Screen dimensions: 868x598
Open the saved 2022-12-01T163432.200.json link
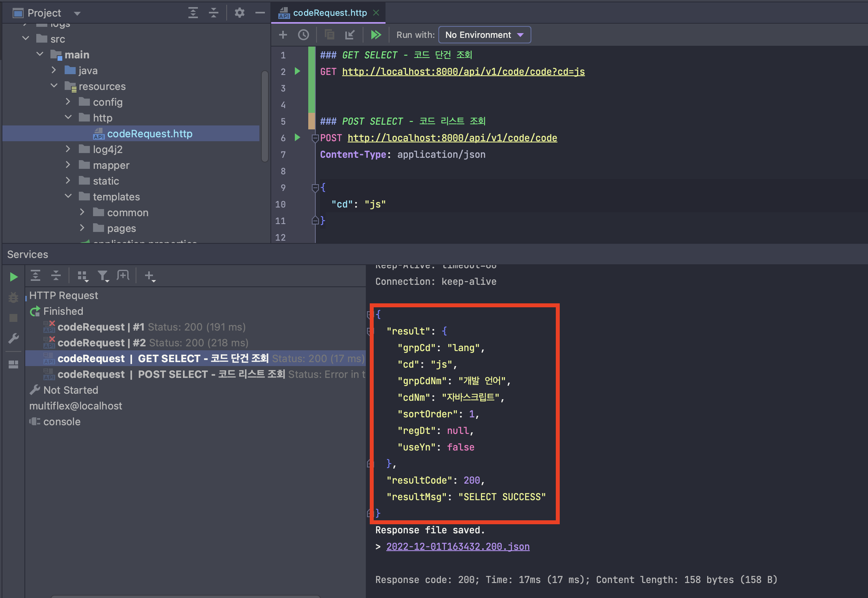pyautogui.click(x=458, y=547)
